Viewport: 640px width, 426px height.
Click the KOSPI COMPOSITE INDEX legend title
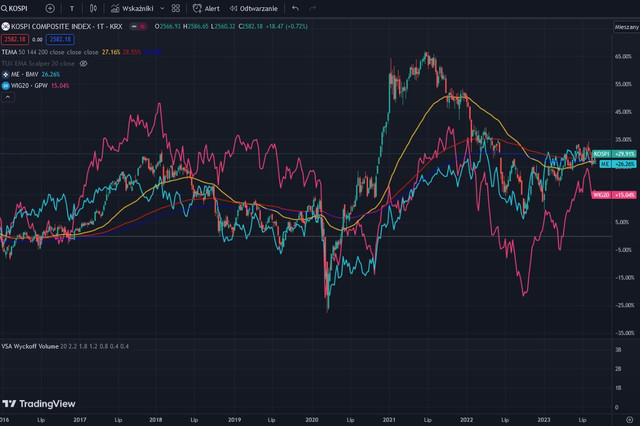(67, 27)
